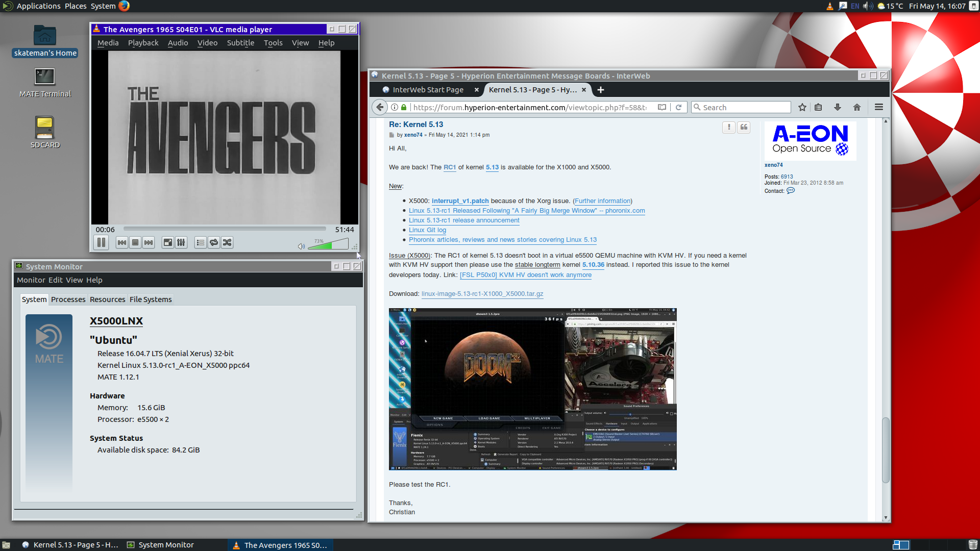This screenshot has height=551, width=980.
Task: Open weather 15 °C panel applet
Action: (x=890, y=6)
